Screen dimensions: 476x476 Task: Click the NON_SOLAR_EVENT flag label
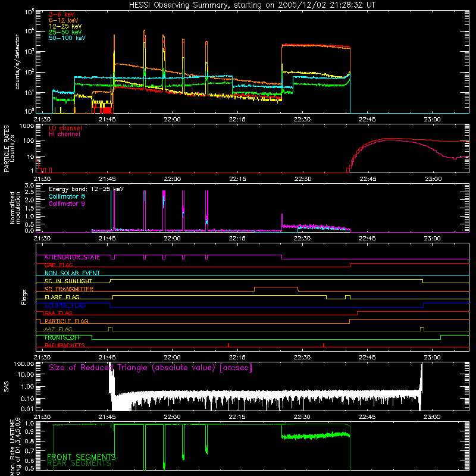72,273
